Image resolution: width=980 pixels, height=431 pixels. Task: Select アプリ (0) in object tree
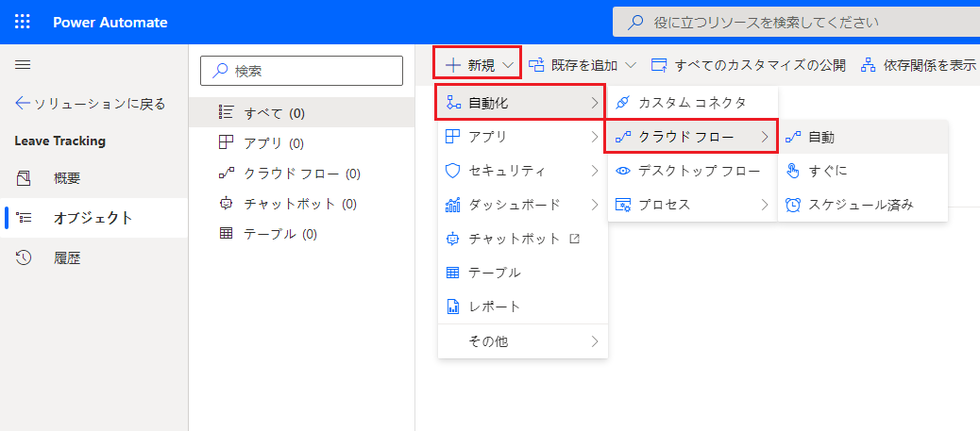[x=301, y=143]
